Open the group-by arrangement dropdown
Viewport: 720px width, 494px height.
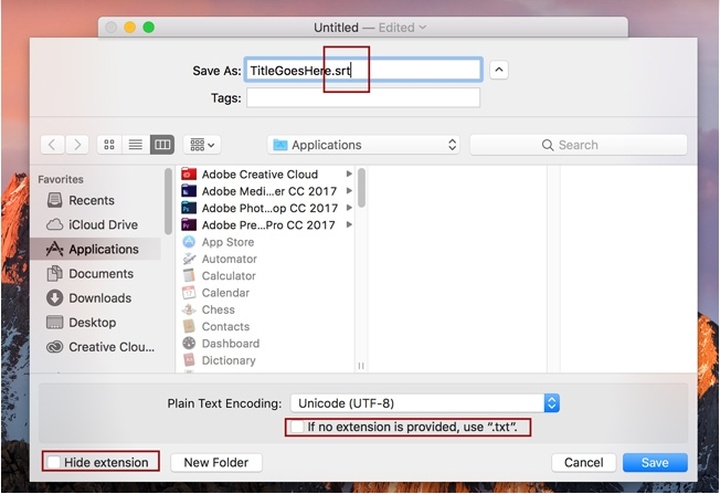(202, 145)
